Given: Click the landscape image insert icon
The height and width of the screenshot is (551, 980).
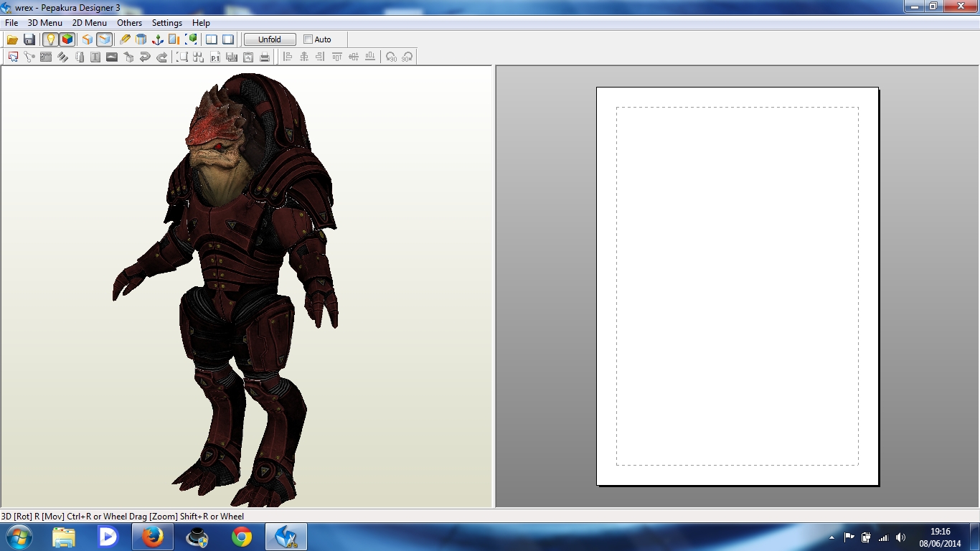Looking at the screenshot, I should coord(112,57).
